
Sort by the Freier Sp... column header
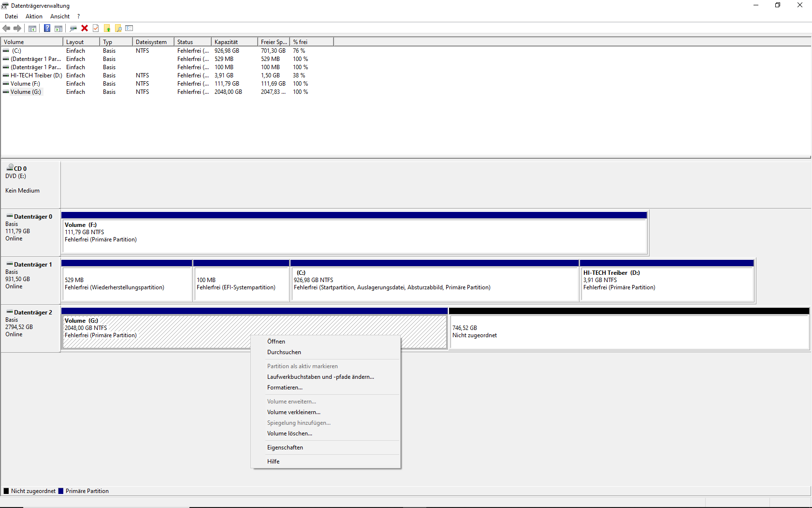point(274,42)
